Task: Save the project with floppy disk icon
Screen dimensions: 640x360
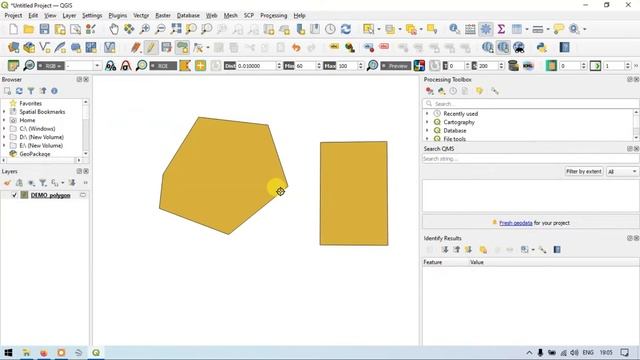Action: [44, 29]
